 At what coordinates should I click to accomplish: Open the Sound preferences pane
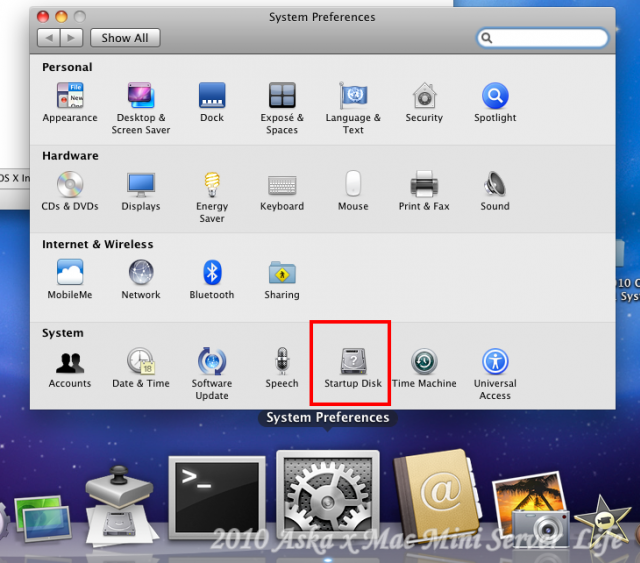click(x=495, y=191)
